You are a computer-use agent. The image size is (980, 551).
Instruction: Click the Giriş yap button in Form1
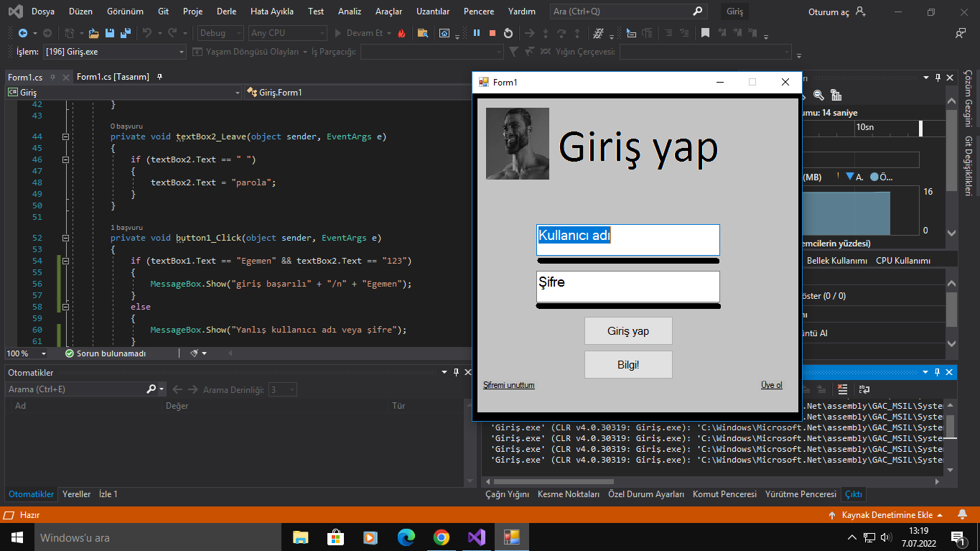tap(628, 331)
